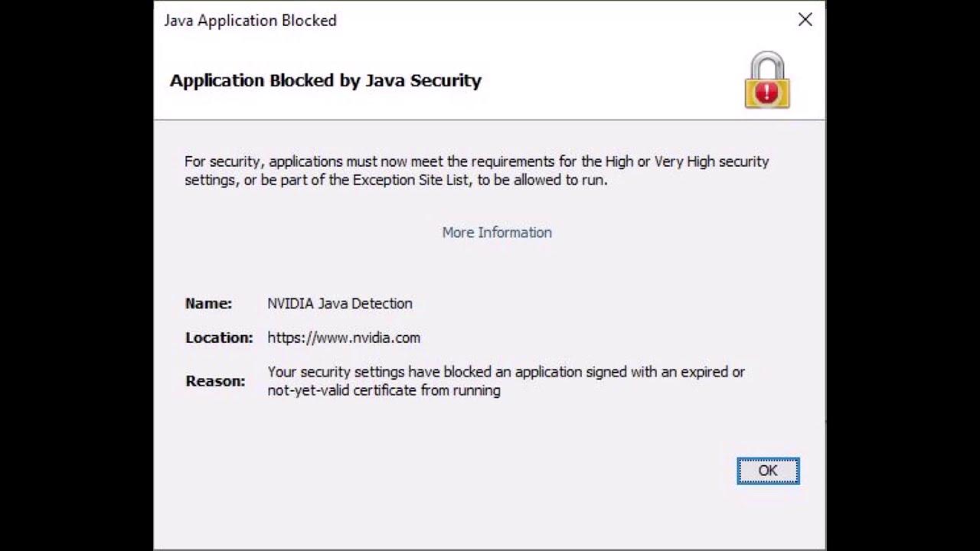980x551 pixels.
Task: Click the OK button
Action: coord(768,471)
